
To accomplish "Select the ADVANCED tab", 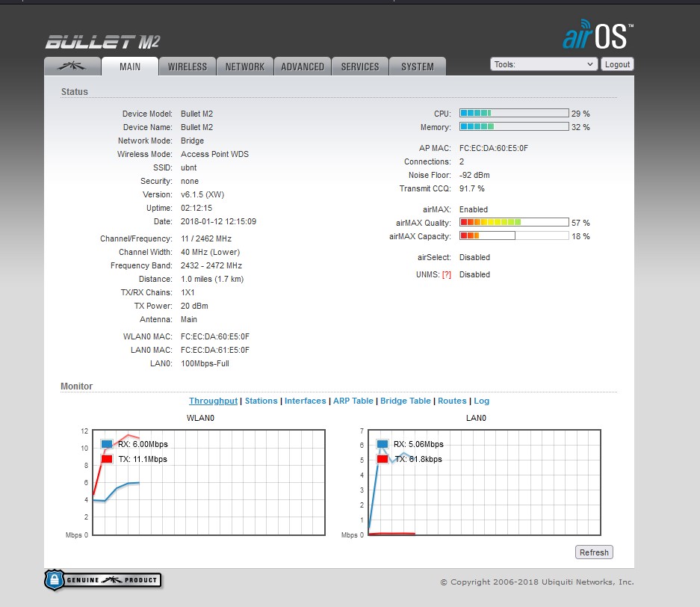I will [303, 67].
